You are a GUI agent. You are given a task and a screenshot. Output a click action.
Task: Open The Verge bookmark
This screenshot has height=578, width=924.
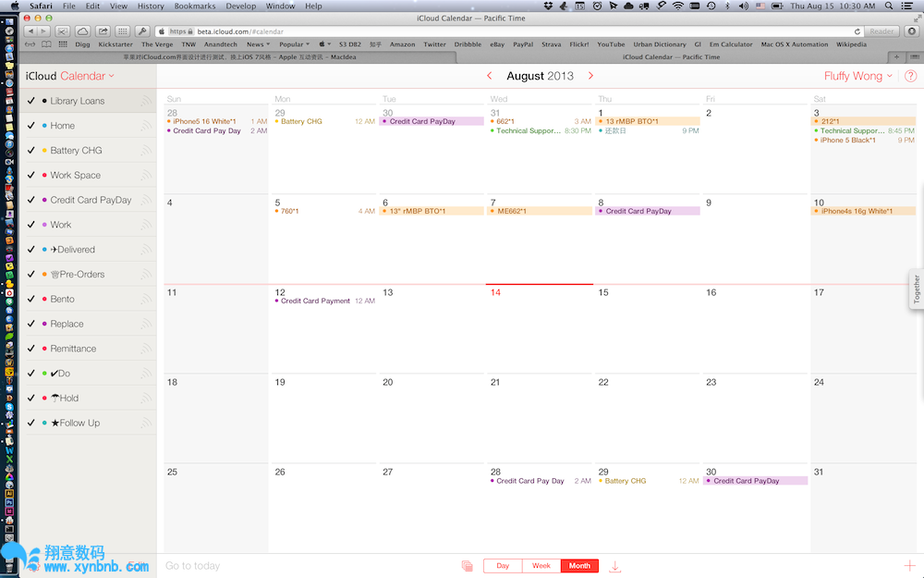coord(157,44)
